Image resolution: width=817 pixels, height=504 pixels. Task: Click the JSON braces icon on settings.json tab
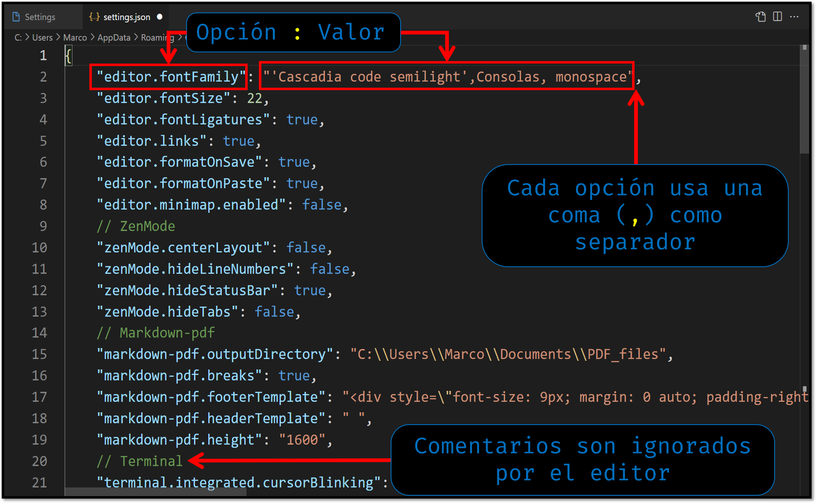click(94, 17)
